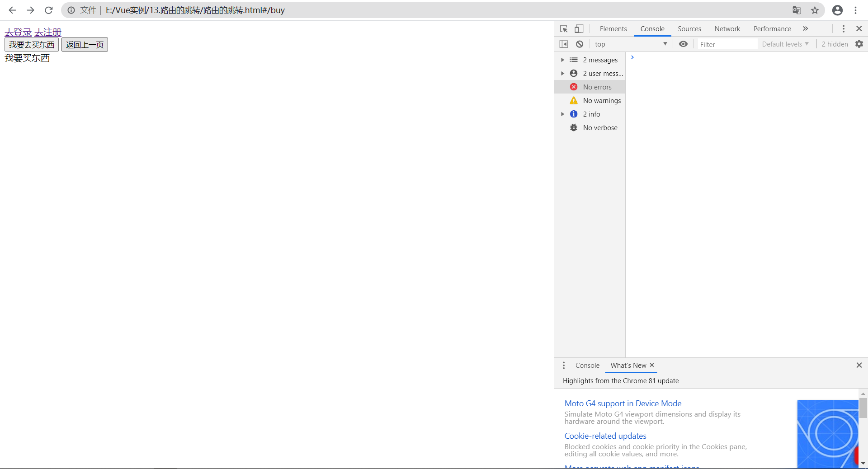Open console settings gear

859,44
